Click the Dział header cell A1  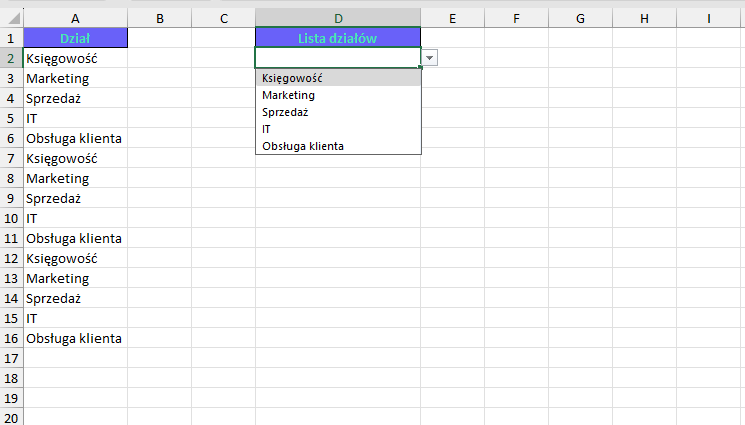pos(76,38)
